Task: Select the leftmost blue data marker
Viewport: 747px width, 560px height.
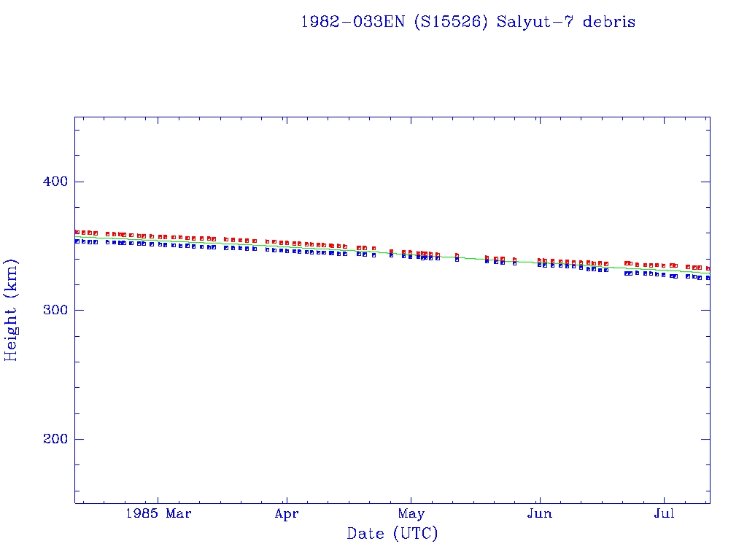Action: 77,241
